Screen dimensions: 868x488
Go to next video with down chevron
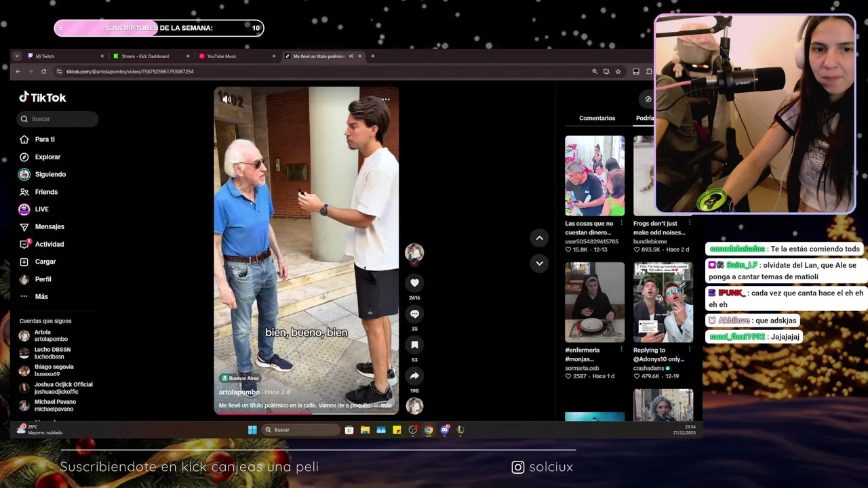coord(539,263)
